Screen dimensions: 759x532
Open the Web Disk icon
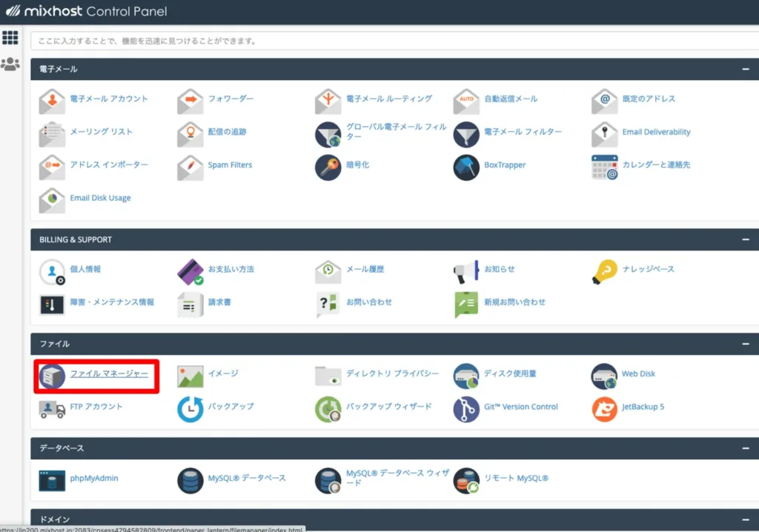tap(604, 376)
